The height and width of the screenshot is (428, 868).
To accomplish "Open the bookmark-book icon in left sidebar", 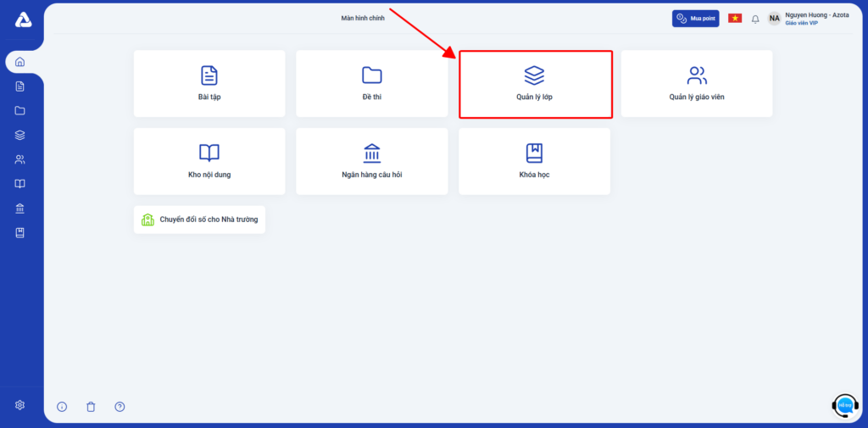I will tap(20, 233).
